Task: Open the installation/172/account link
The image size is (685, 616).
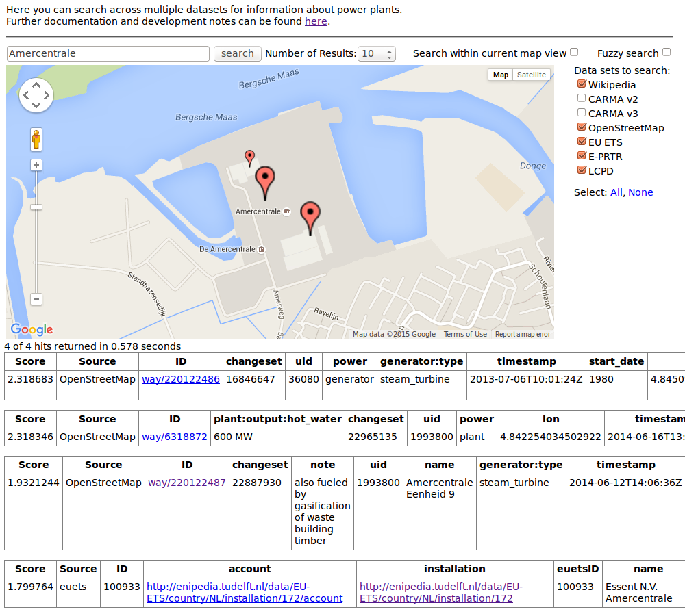Action: [x=245, y=593]
